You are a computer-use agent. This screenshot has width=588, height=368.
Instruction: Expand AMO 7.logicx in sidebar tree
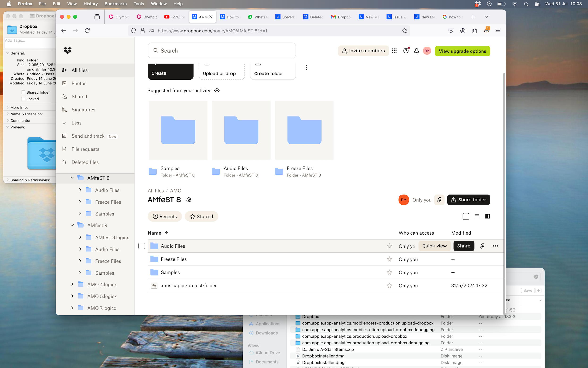(72, 308)
